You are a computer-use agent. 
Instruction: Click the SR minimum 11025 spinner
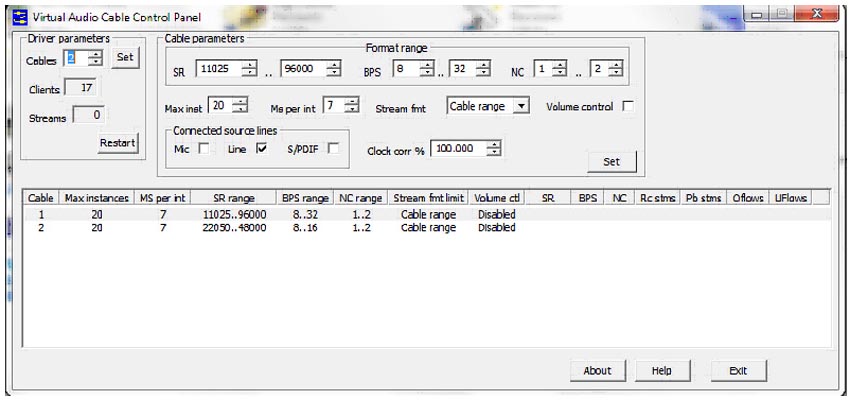pos(249,69)
